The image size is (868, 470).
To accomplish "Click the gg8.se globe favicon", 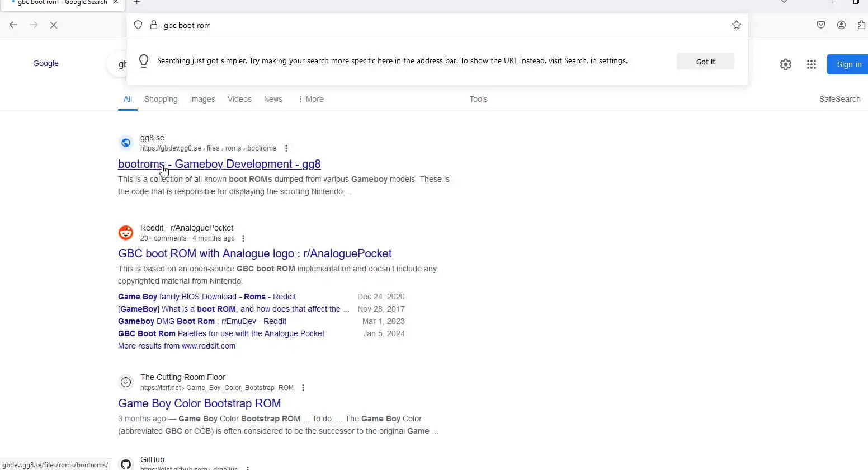I will pos(126,143).
